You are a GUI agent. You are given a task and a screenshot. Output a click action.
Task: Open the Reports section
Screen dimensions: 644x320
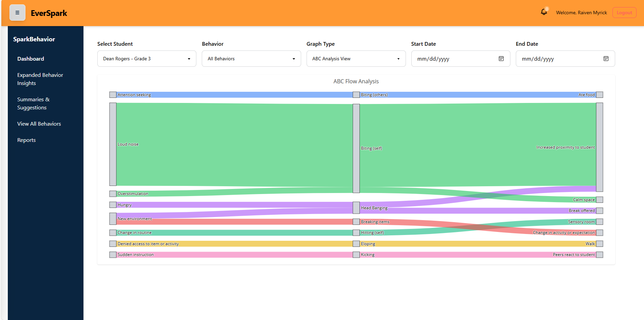tap(26, 140)
